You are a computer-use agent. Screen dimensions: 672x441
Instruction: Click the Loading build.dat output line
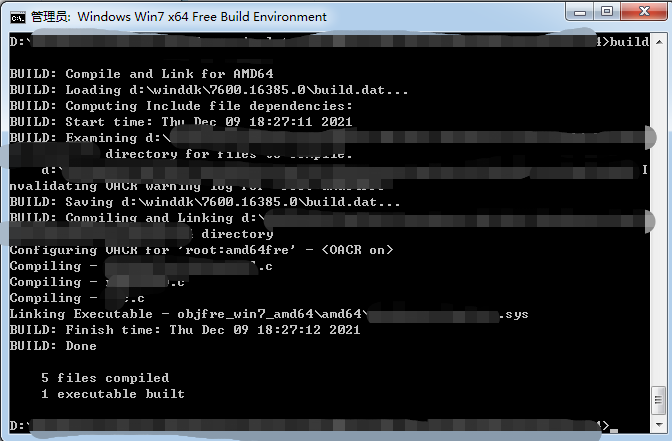pyautogui.click(x=209, y=90)
